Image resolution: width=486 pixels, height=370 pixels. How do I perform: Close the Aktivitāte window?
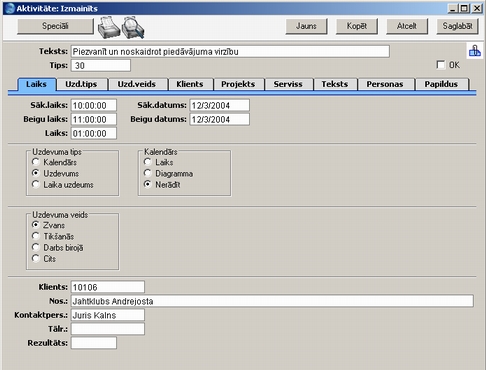477,8
